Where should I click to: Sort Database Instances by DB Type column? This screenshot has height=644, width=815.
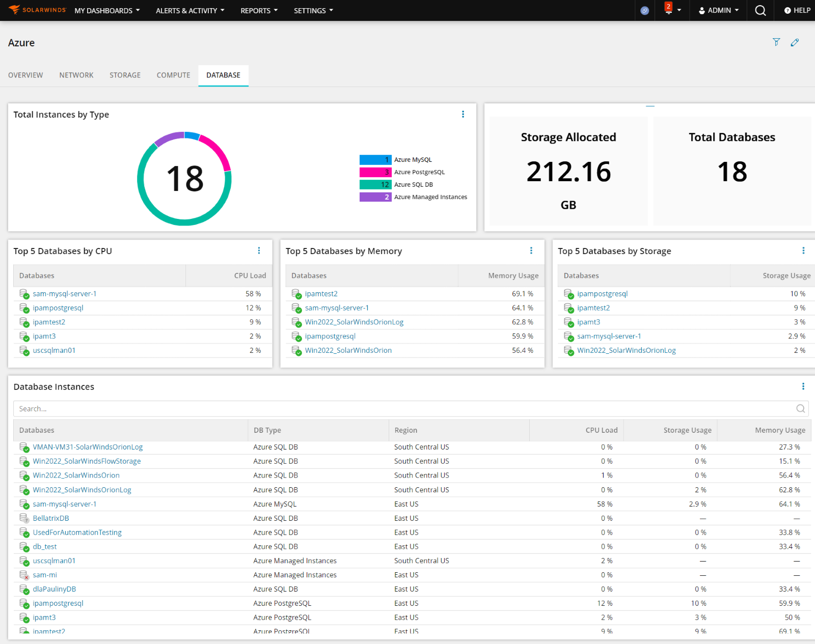(x=318, y=430)
